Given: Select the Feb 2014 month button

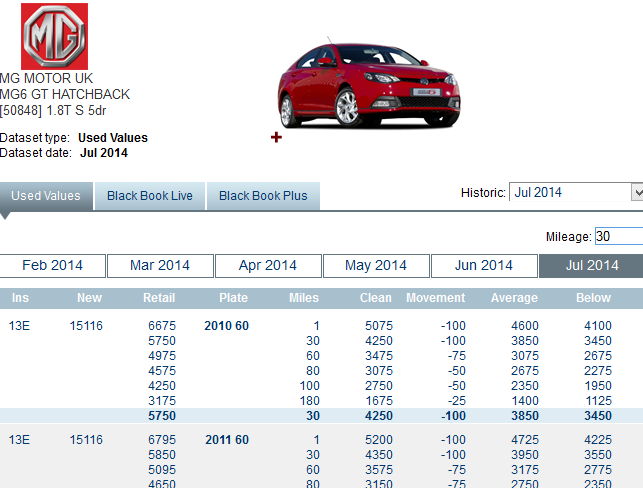Looking at the screenshot, I should pos(52,266).
